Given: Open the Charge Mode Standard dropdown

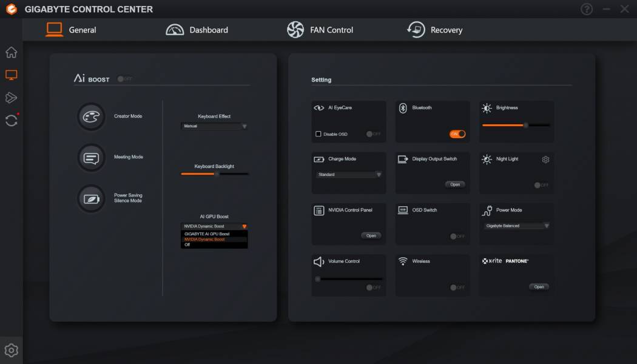Looking at the screenshot, I should [x=349, y=175].
